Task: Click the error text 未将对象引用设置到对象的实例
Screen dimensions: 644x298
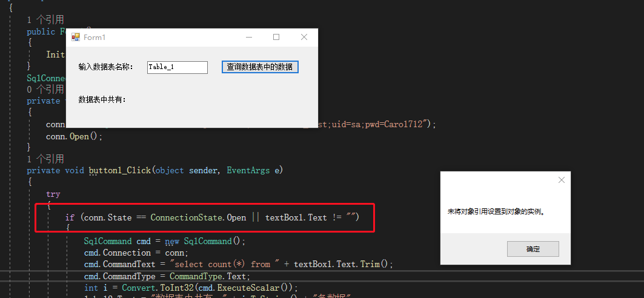Action: [x=496, y=212]
